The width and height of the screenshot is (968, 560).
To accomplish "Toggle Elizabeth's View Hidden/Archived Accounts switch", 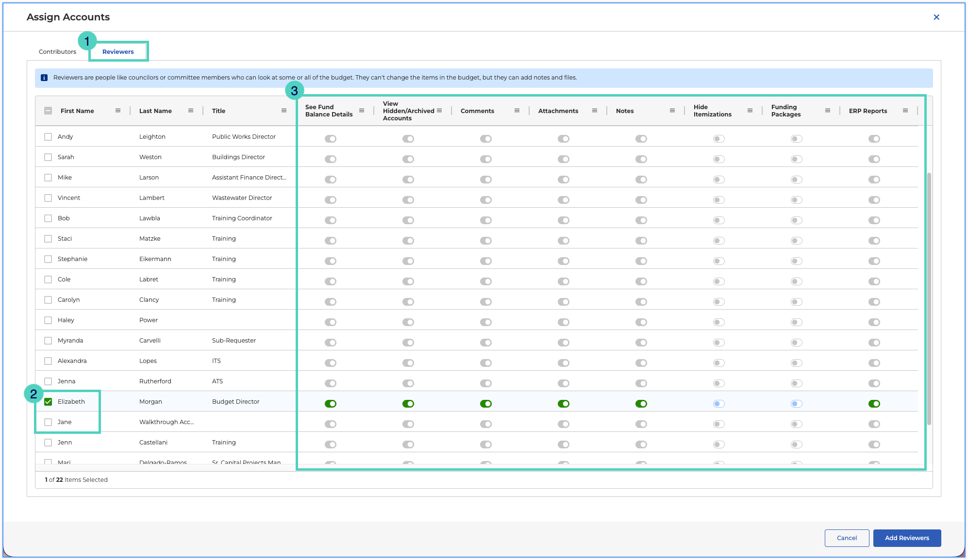I will pos(408,404).
